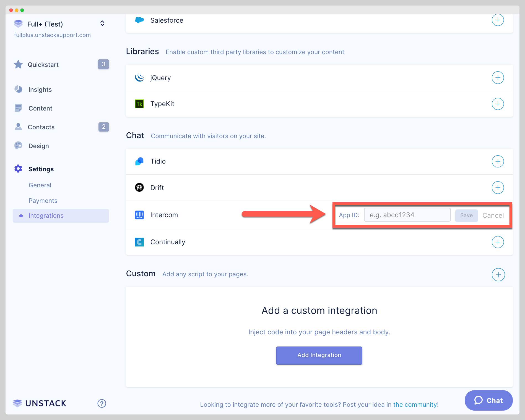Click the Drift logo icon
Screen dimensions: 525x420
point(139,187)
